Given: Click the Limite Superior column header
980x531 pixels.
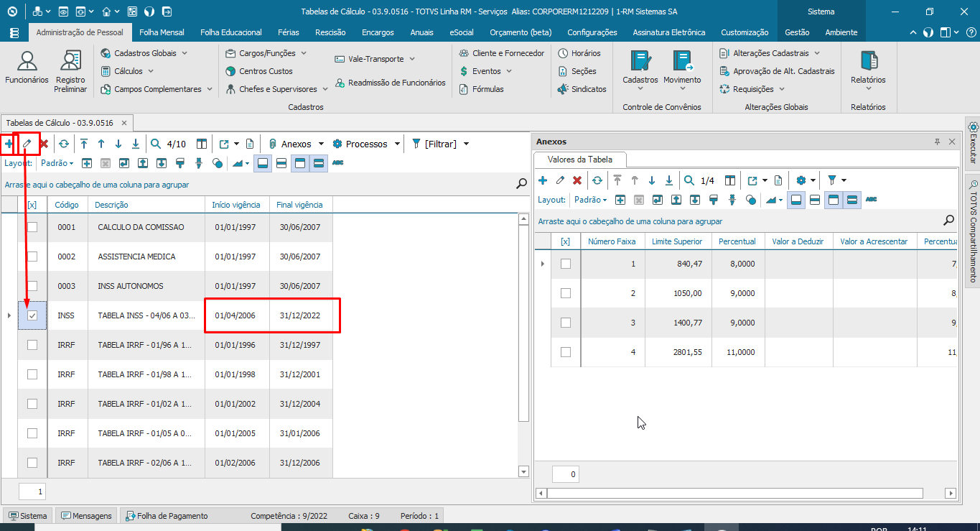Looking at the screenshot, I should (677, 241).
